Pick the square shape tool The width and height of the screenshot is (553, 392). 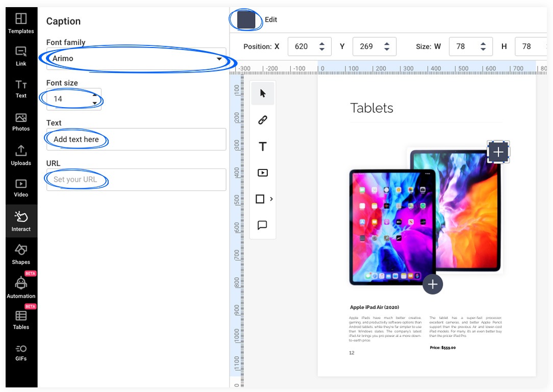click(x=260, y=199)
